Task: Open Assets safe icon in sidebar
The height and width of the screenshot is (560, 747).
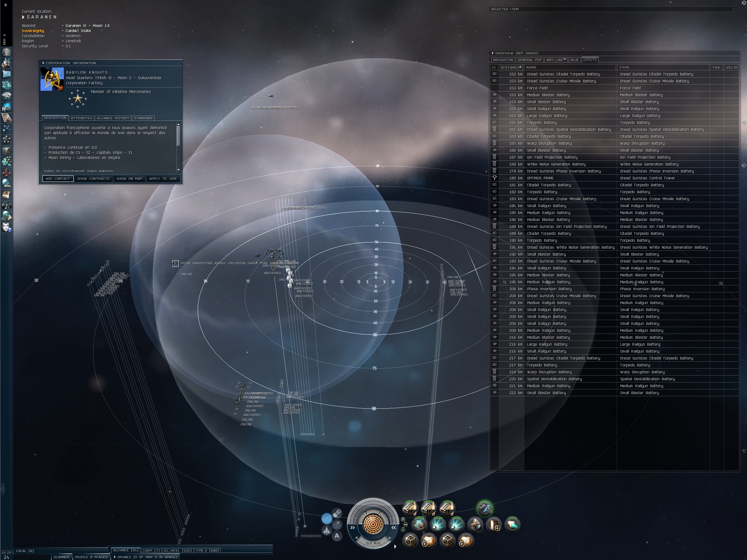Action: pos(7,150)
